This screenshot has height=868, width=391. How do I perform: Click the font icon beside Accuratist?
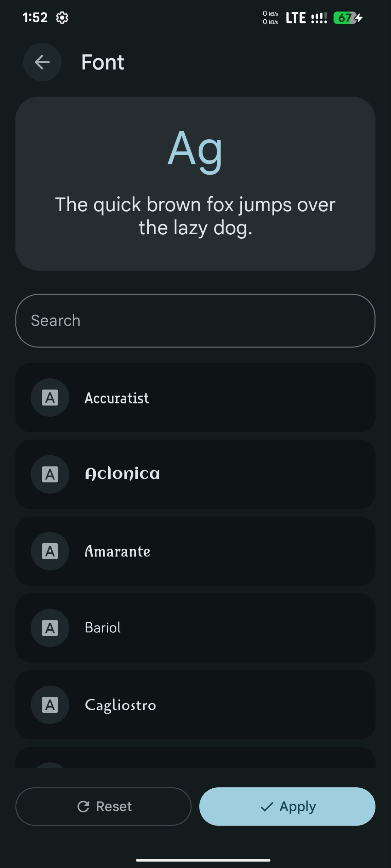tap(50, 397)
